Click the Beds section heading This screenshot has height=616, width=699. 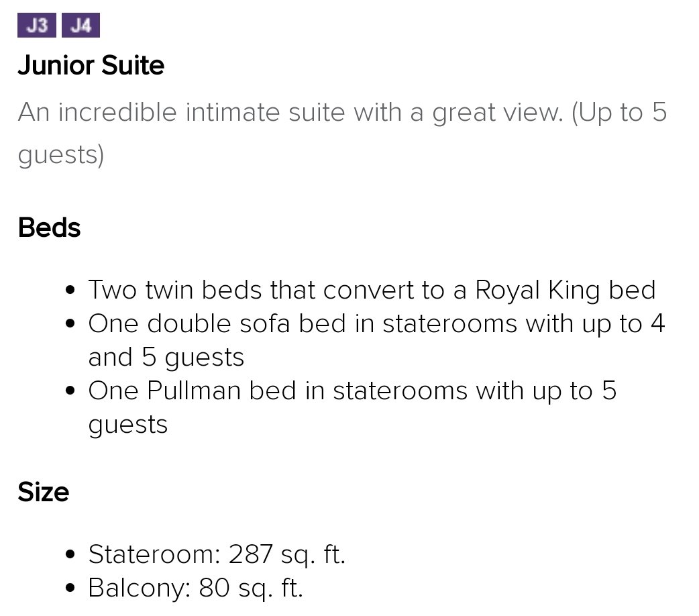click(x=49, y=227)
